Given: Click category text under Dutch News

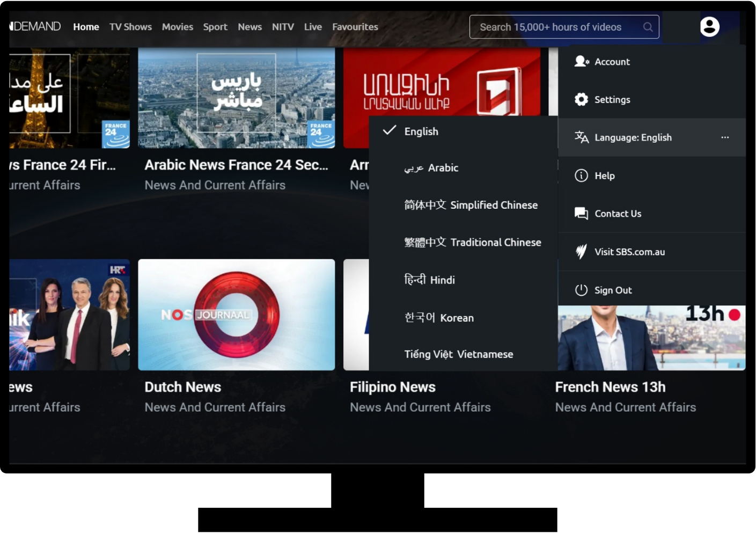Looking at the screenshot, I should pos(215,407).
